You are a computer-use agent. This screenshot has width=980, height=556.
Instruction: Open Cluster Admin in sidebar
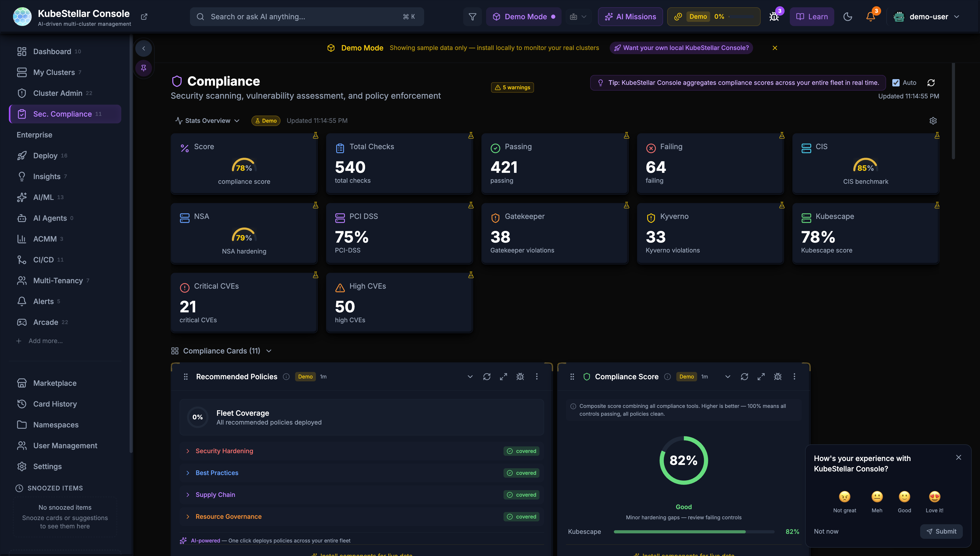coord(65,93)
